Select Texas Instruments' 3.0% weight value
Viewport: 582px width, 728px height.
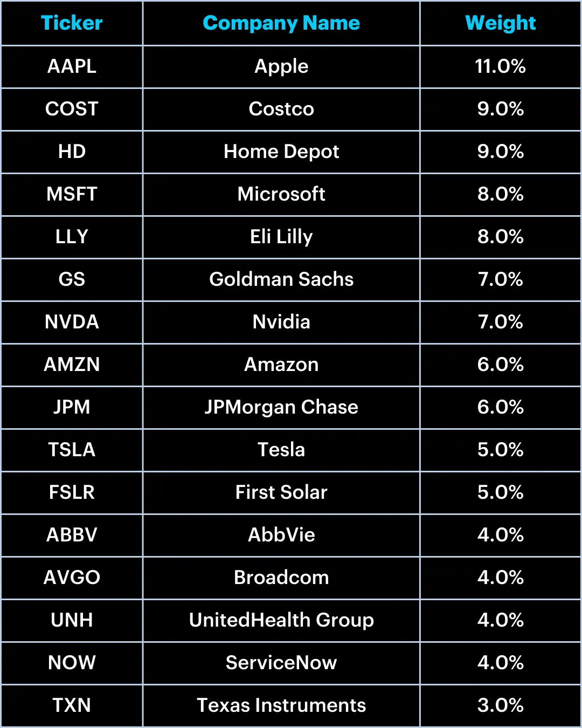point(500,705)
